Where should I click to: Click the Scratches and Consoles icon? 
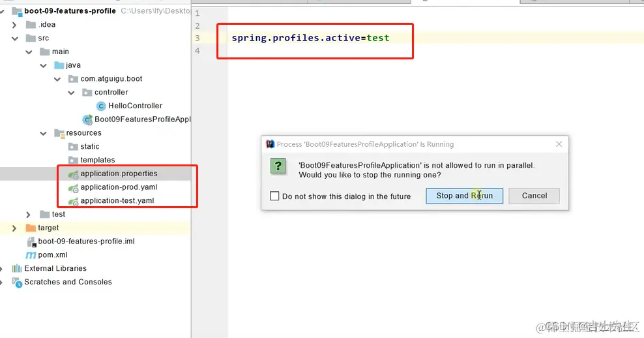point(17,283)
